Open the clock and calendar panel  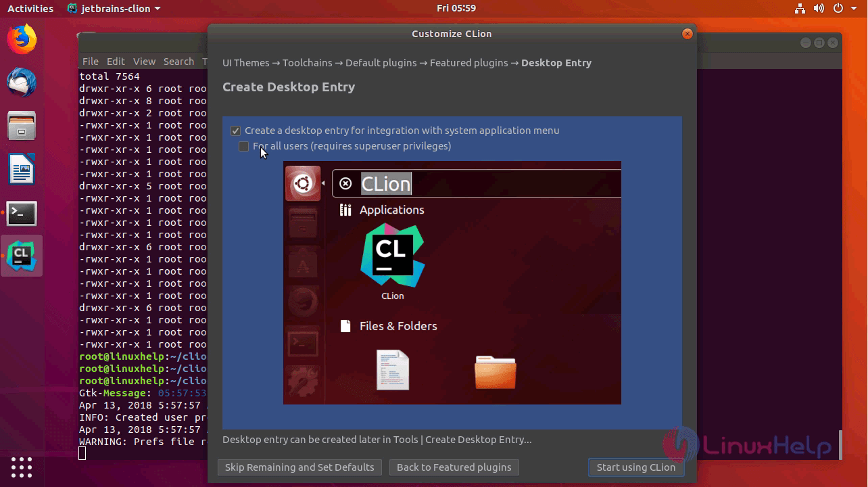(x=456, y=9)
